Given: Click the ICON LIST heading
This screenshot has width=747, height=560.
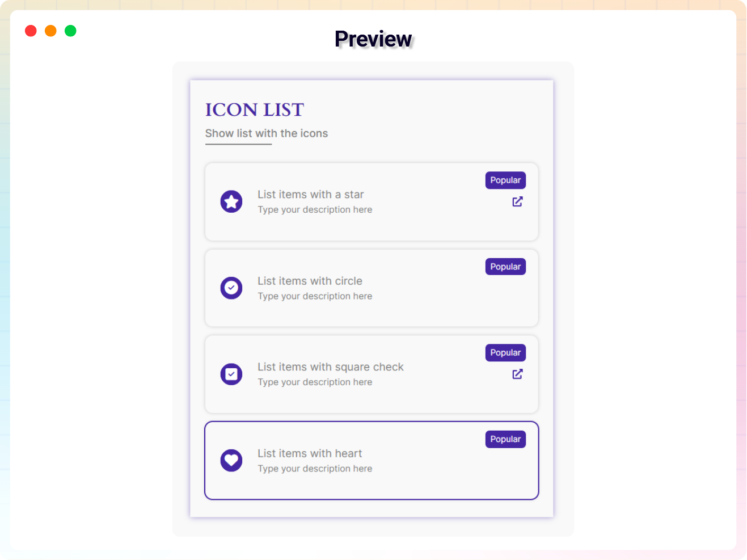Looking at the screenshot, I should (x=255, y=110).
